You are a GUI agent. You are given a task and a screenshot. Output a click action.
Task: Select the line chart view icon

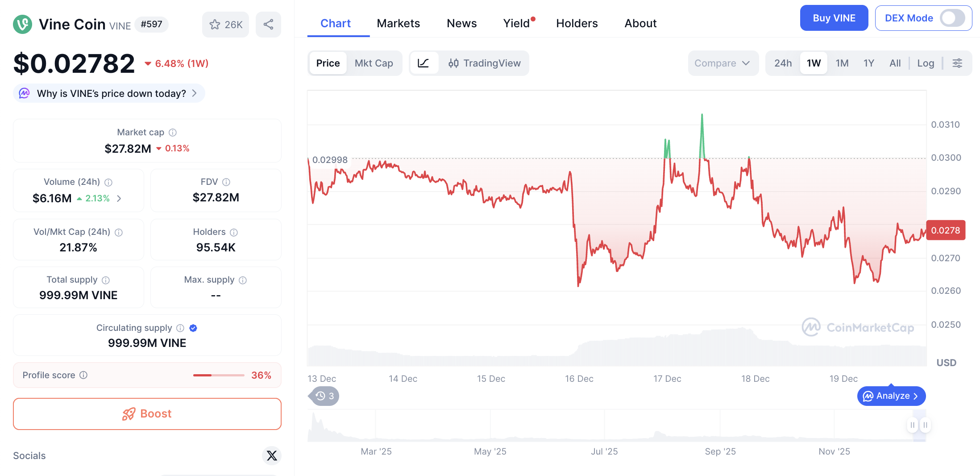pyautogui.click(x=423, y=63)
